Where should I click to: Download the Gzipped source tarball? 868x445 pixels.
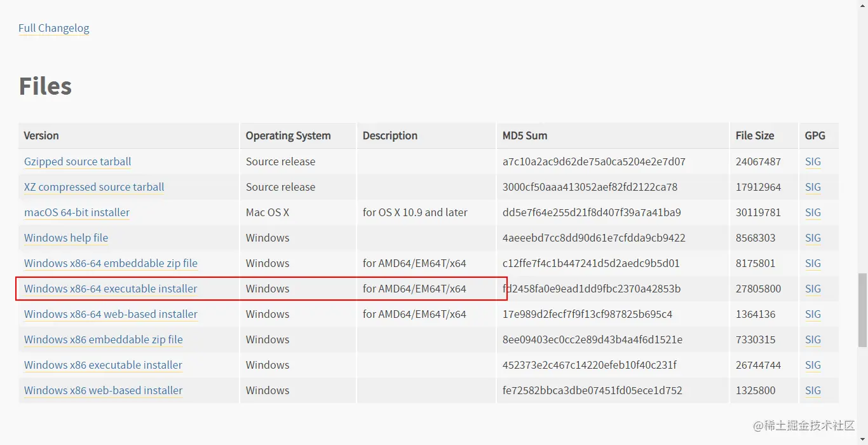(x=78, y=161)
